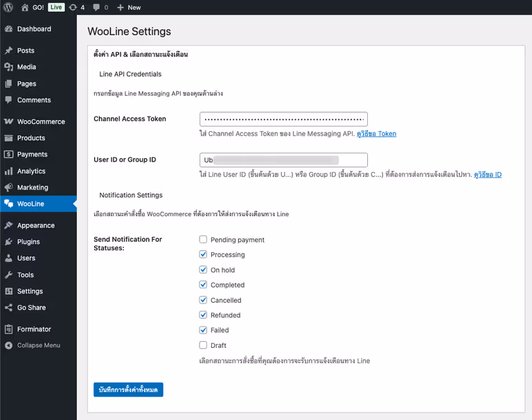Viewport: 532px width, 420px height.
Task: Uncheck the Processing status checkbox
Action: (203, 255)
